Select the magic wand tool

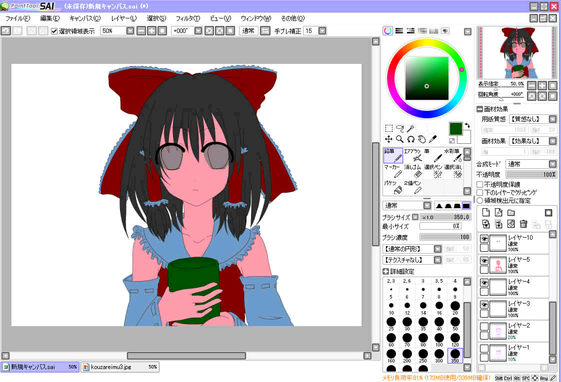[410, 128]
